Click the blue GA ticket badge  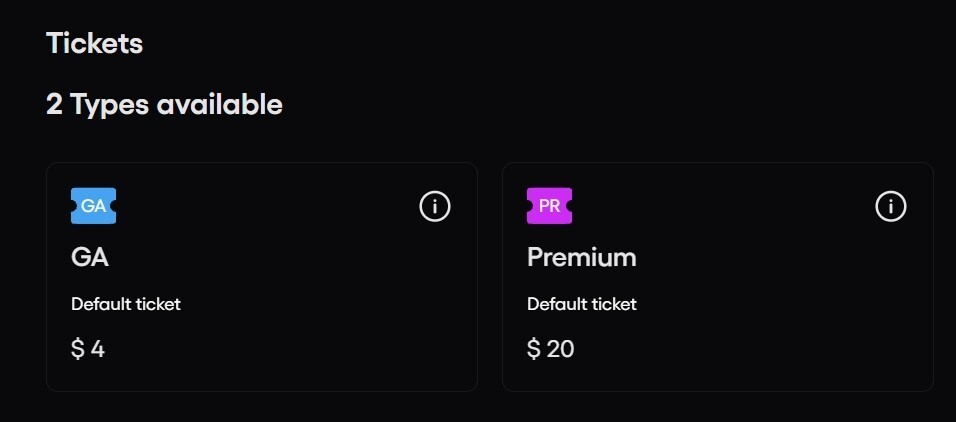point(93,206)
